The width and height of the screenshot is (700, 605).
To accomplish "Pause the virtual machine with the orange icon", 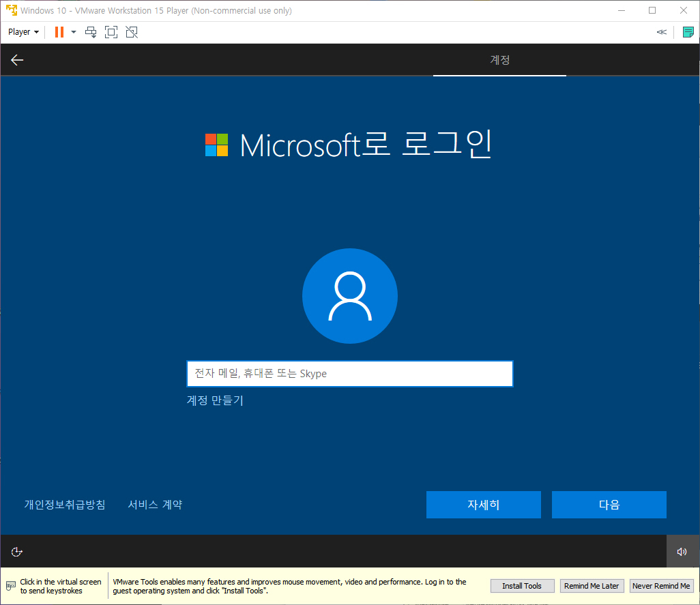I will [x=59, y=32].
